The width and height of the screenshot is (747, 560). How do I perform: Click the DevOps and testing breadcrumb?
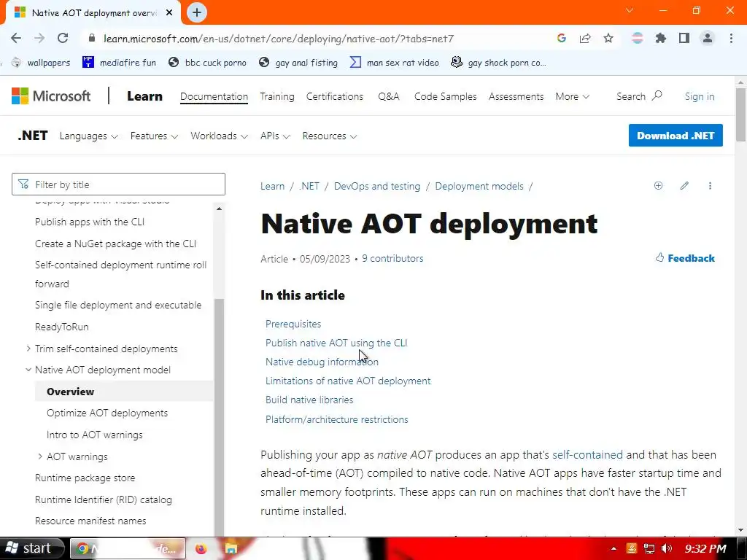[377, 186]
